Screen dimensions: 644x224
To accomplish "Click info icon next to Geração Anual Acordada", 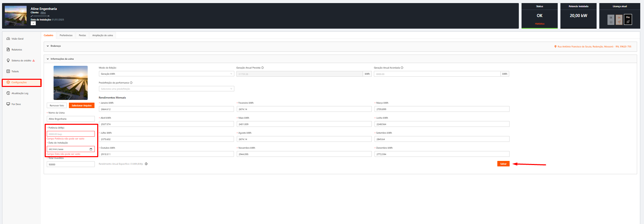I will click(x=402, y=68).
